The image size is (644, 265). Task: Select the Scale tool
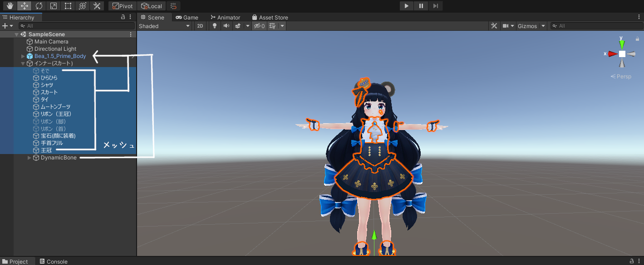54,6
